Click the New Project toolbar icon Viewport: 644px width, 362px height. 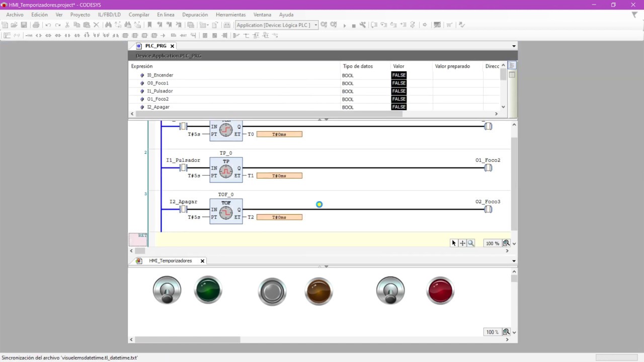click(5, 25)
